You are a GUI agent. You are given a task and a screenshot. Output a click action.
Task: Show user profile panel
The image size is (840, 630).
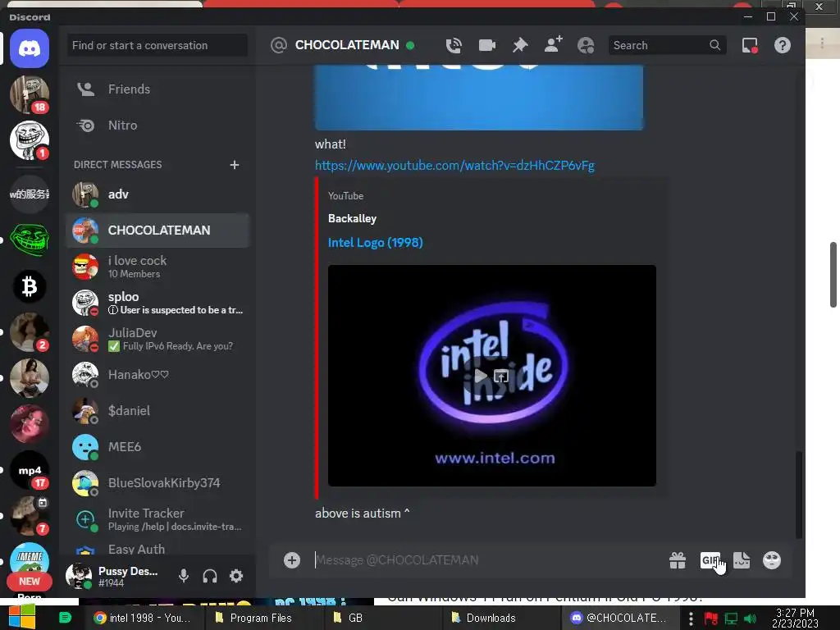[586, 46]
